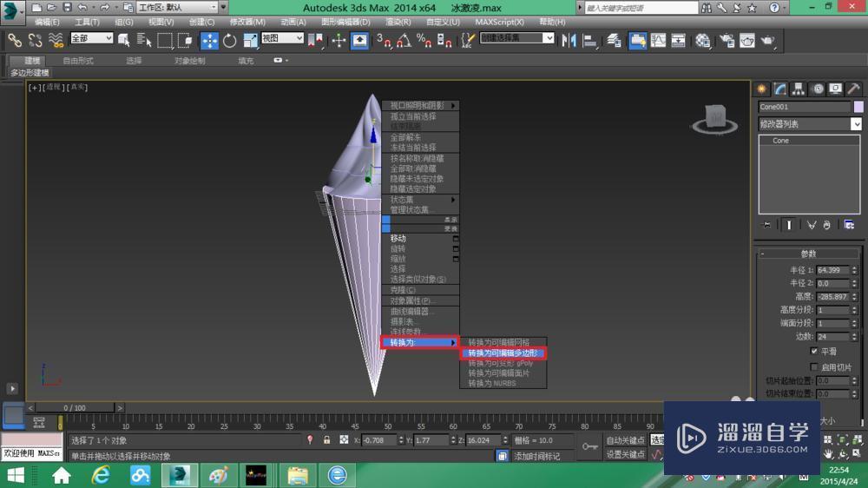Open the Create command panel tab
Screen dimensions: 868x488
pyautogui.click(x=762, y=89)
